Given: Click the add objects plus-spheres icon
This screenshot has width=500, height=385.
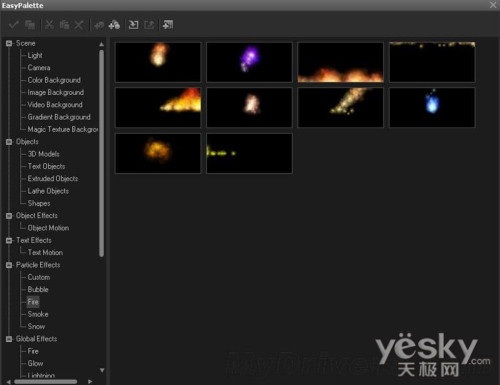Looking at the screenshot, I should coord(114,25).
